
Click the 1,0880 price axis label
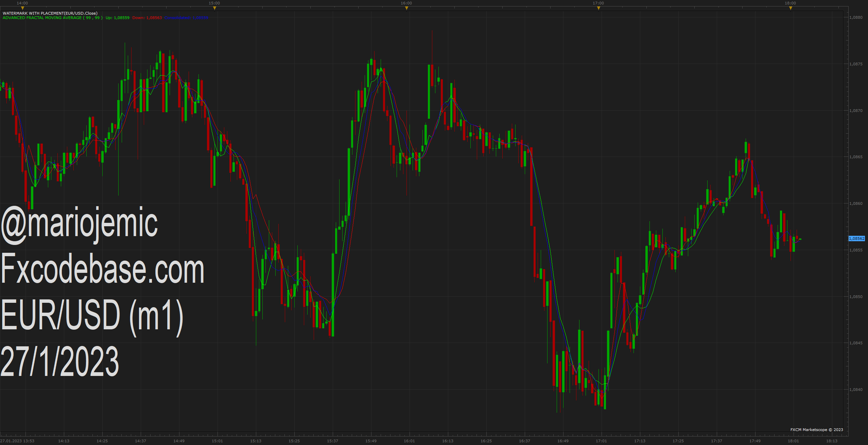click(x=856, y=17)
